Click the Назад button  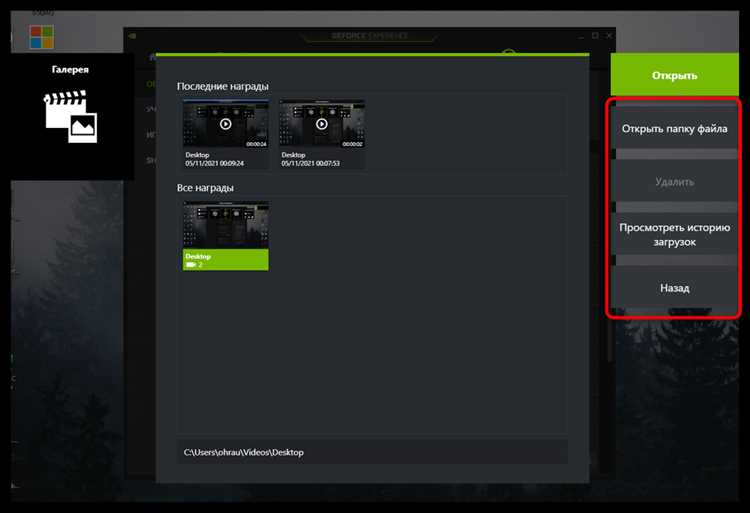coord(674,288)
